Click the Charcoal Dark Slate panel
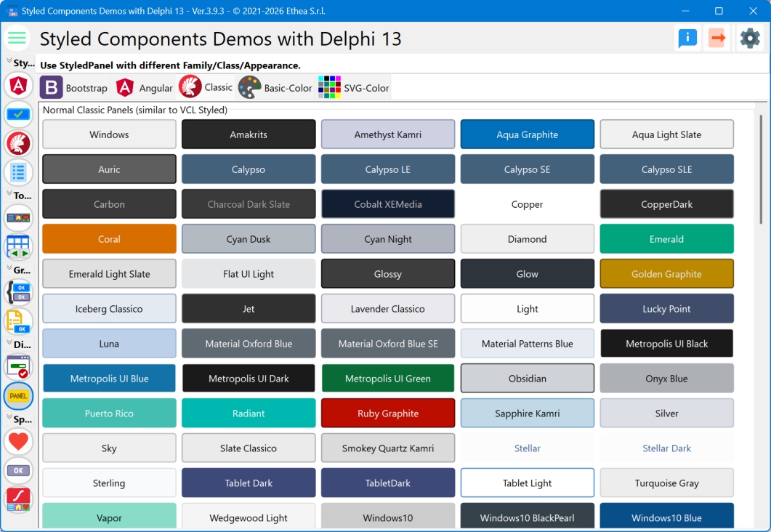771x532 pixels. point(249,204)
